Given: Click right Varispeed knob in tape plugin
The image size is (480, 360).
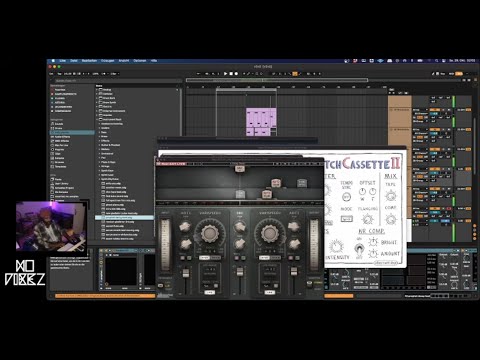Looking at the screenshot, I should [x=269, y=233].
